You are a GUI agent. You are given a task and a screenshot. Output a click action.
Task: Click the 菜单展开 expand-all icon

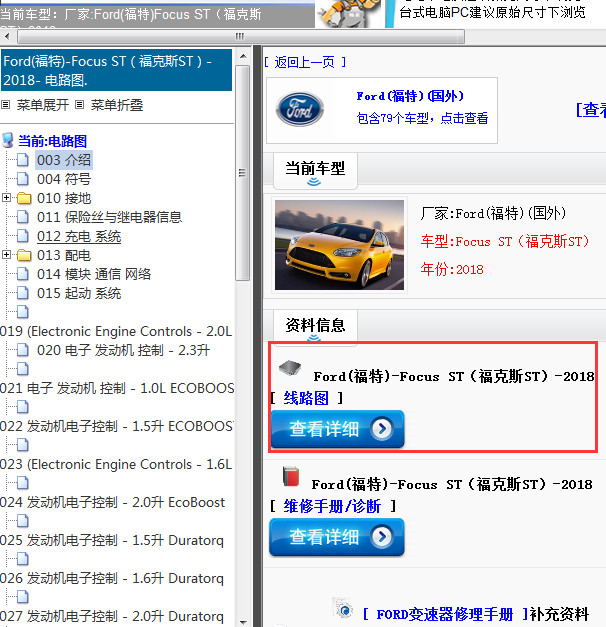(x=5, y=105)
